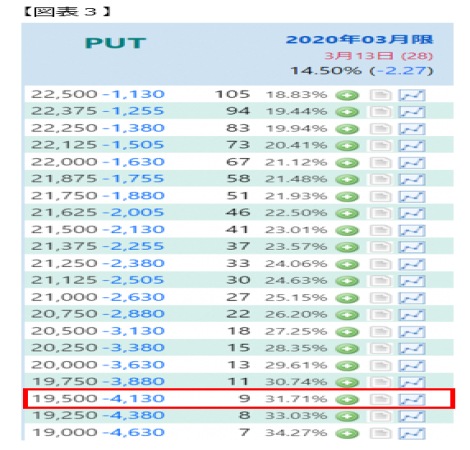Select the 22,125 strike price

(64, 145)
